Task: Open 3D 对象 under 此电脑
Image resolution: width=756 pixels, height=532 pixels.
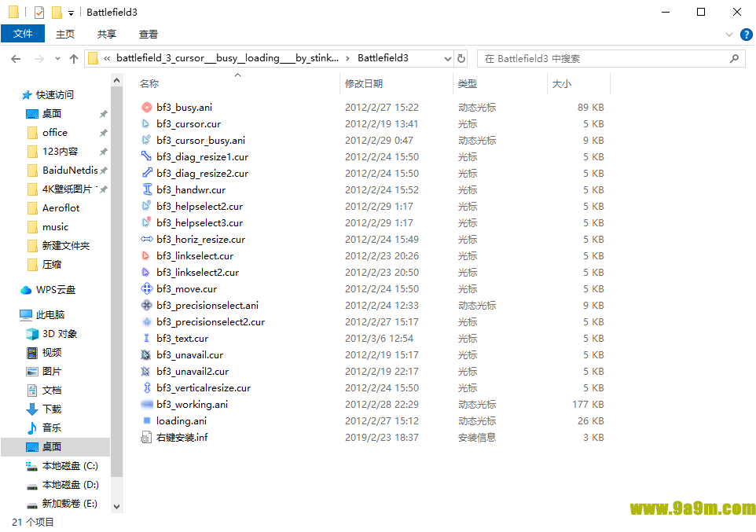Action: [59, 334]
